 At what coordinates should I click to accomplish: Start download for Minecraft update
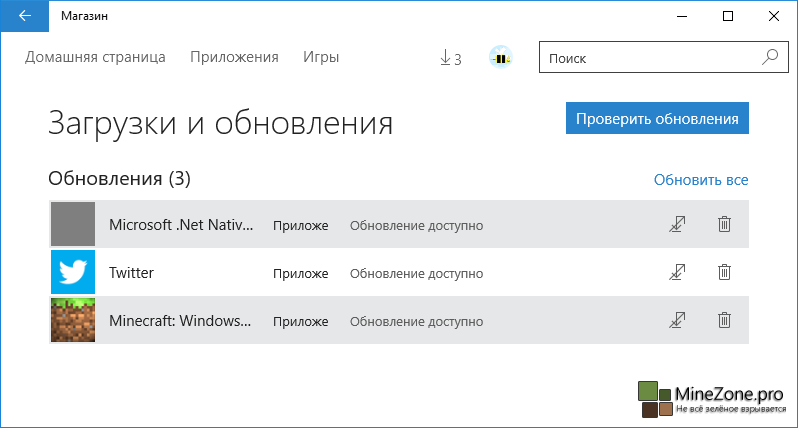(677, 320)
